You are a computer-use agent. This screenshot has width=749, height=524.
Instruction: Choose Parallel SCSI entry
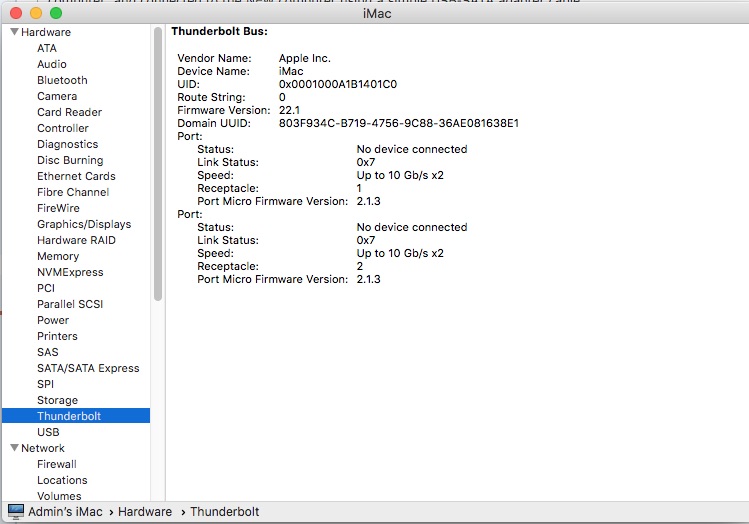[x=70, y=304]
